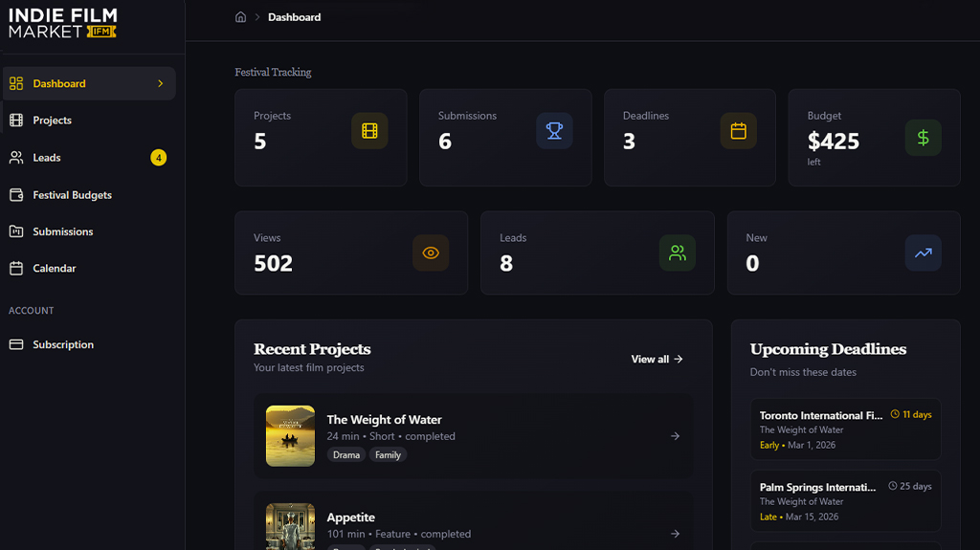The width and height of the screenshot is (980, 550).
Task: Click the Appetite poster thumbnail
Action: (290, 527)
